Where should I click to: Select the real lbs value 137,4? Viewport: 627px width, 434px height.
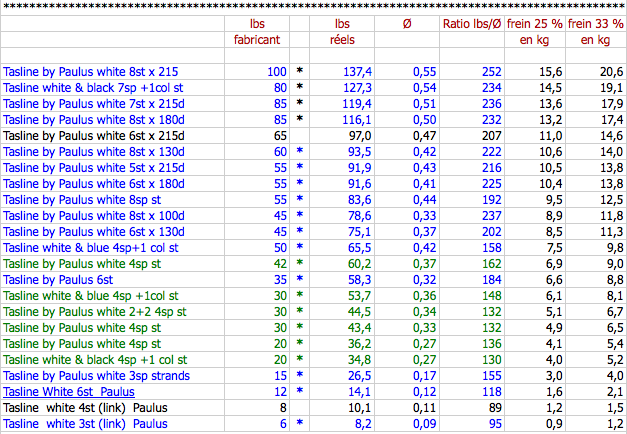coord(357,72)
